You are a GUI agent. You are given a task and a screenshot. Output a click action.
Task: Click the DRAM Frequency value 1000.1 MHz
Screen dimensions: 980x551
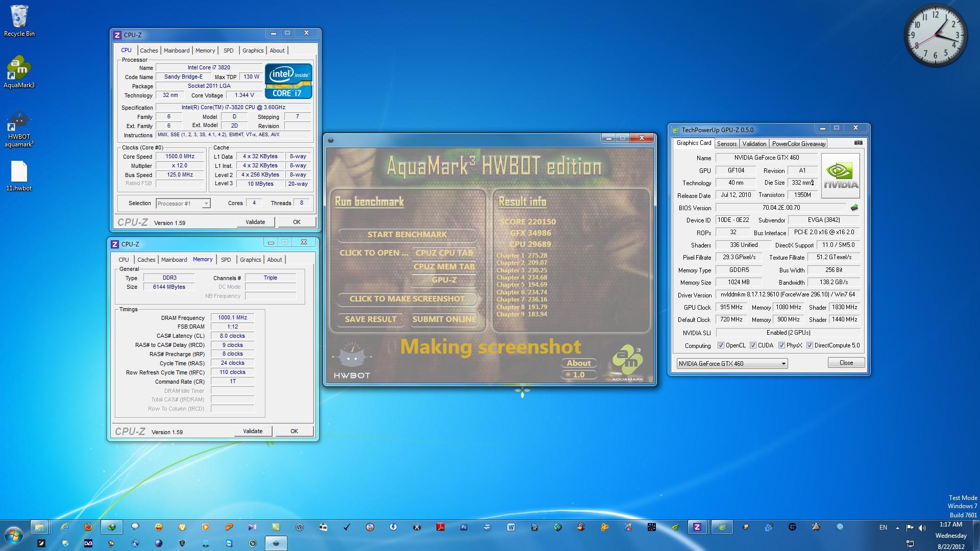click(x=232, y=317)
